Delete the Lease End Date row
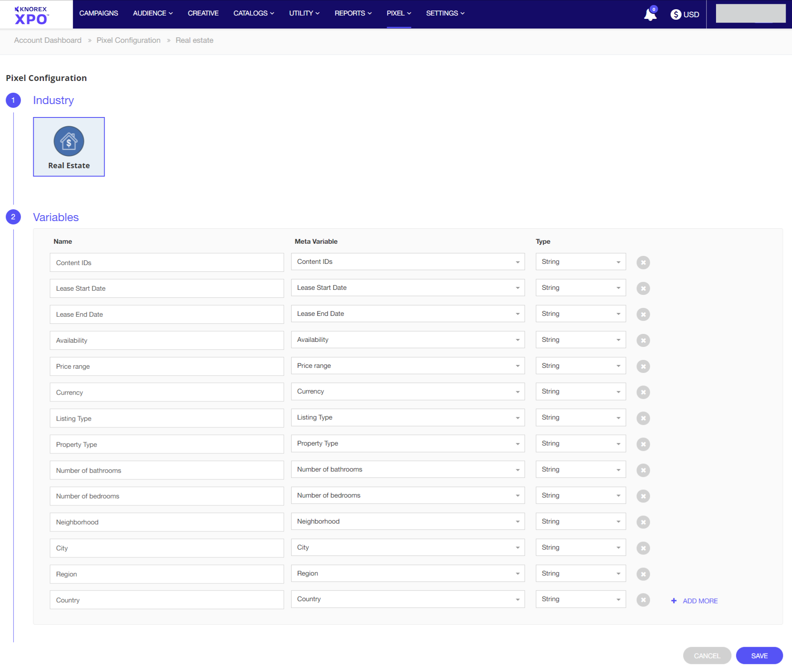The width and height of the screenshot is (792, 672). [643, 315]
